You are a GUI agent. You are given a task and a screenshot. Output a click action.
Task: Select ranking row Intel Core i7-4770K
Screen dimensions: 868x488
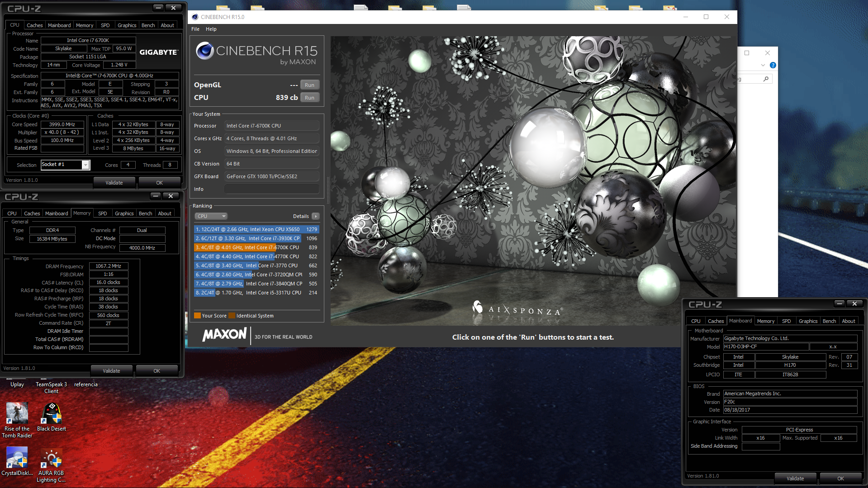tap(256, 256)
